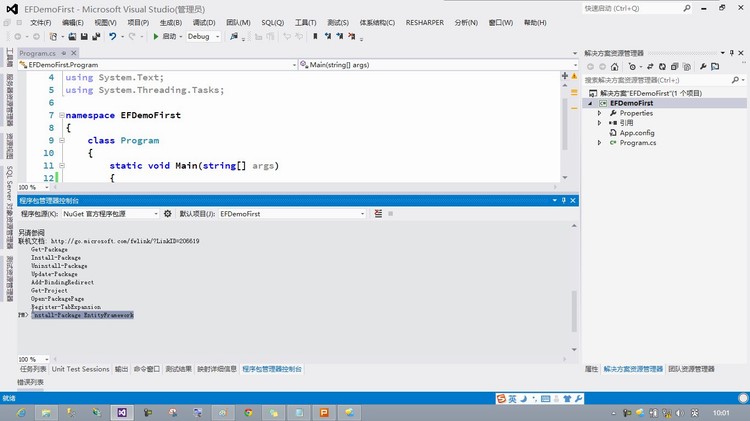This screenshot has width=750, height=421.
Task: Open the default project EFDemoFirst dropdown
Action: 363,214
